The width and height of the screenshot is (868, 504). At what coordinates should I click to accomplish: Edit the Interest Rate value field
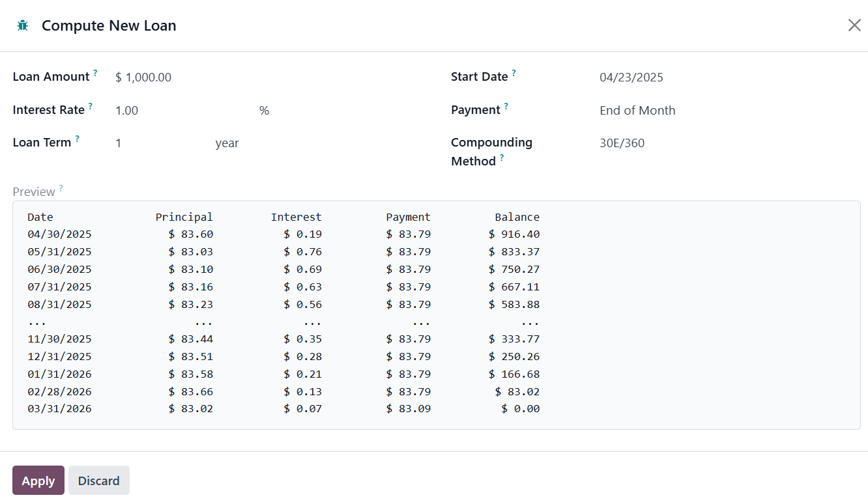[182, 111]
